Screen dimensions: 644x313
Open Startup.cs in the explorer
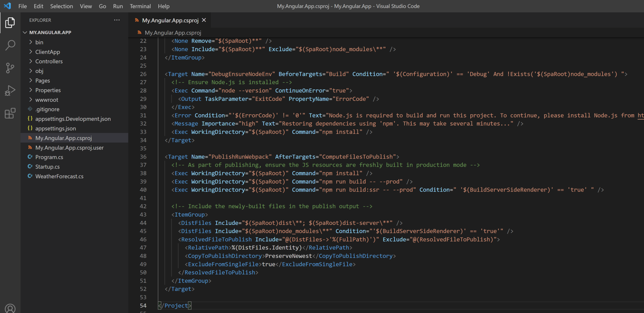tap(47, 167)
